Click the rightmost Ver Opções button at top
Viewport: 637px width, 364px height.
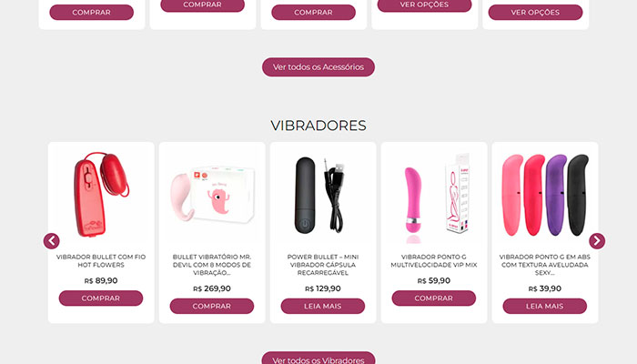tap(535, 12)
